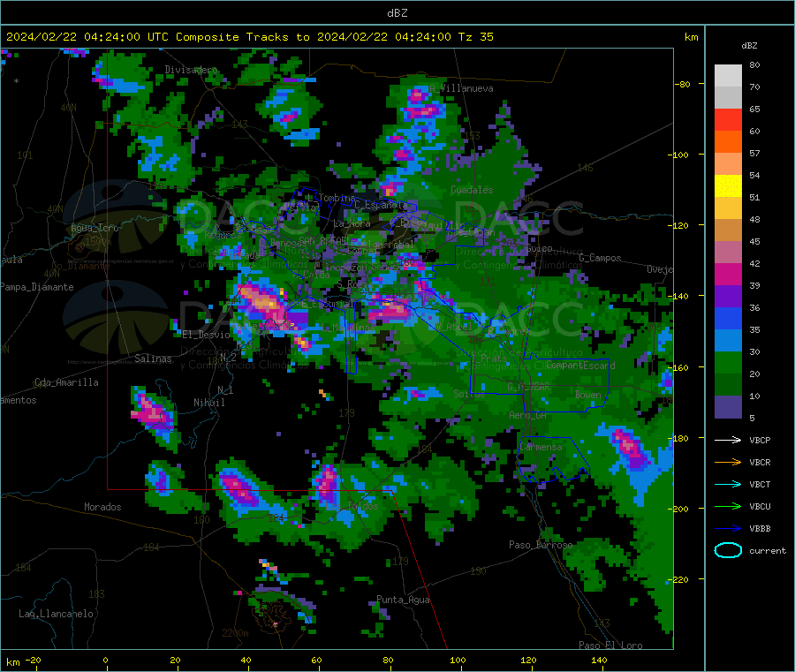Click the '100' km tick on bottom axis
Viewport: 795px width, 672px height.
click(458, 660)
